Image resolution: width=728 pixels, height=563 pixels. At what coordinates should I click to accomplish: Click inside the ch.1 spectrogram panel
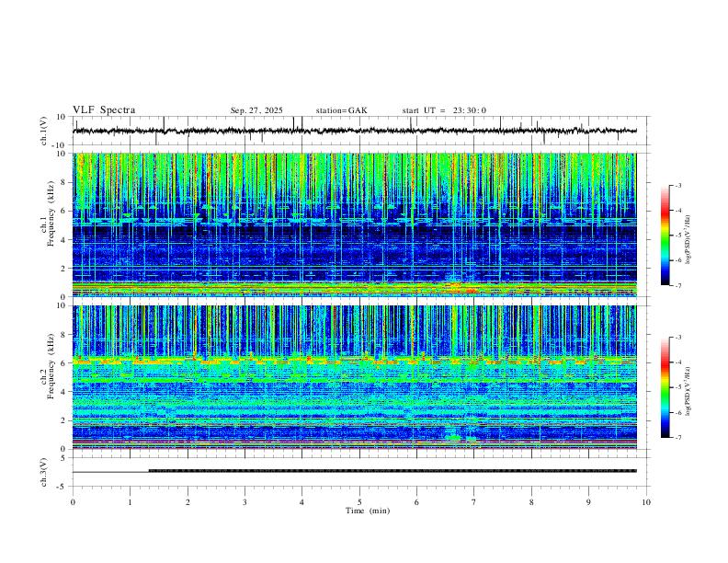354,224
